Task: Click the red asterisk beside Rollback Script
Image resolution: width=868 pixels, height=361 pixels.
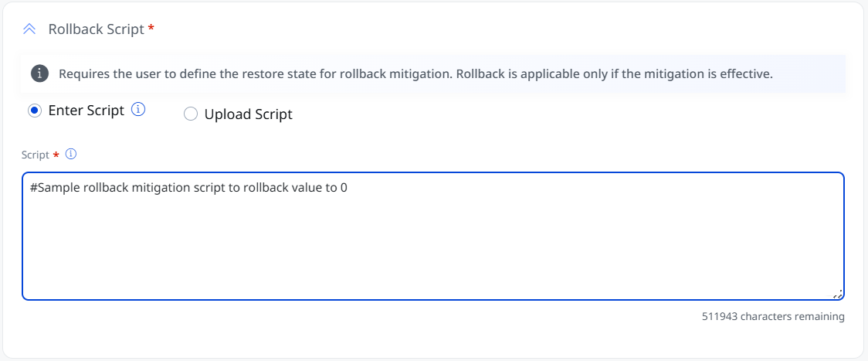Action: pos(151,29)
